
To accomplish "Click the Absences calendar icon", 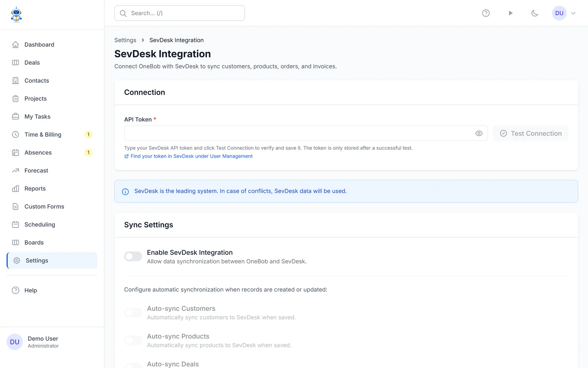I will point(15,153).
